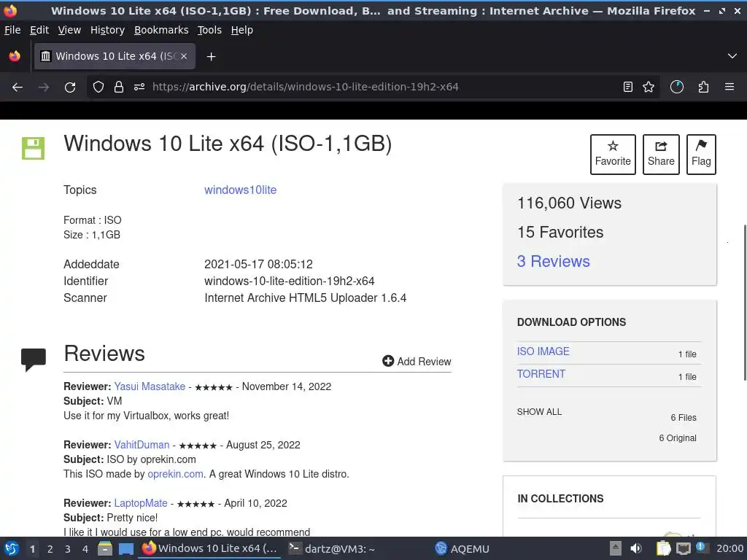Close the Windows 10 Lite tab

click(184, 56)
